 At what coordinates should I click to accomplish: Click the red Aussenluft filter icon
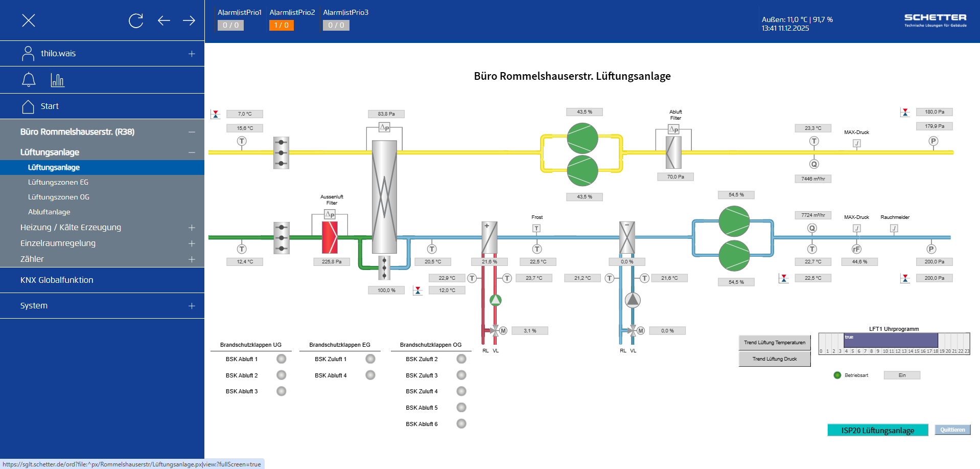(330, 237)
